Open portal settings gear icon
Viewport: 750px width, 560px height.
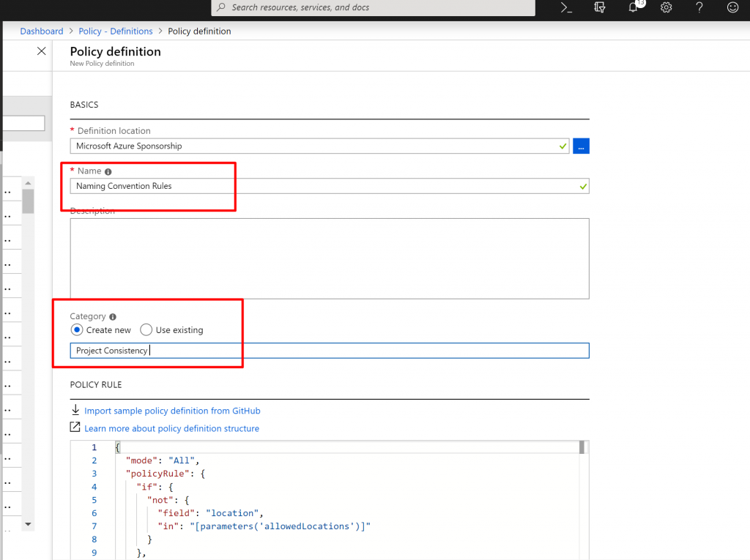click(x=666, y=7)
